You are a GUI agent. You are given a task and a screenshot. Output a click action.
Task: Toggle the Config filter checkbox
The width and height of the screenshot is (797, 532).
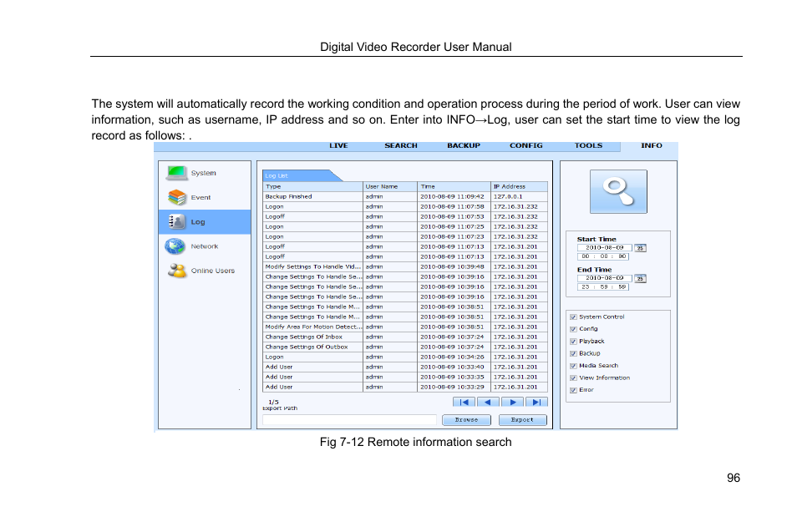tap(573, 329)
